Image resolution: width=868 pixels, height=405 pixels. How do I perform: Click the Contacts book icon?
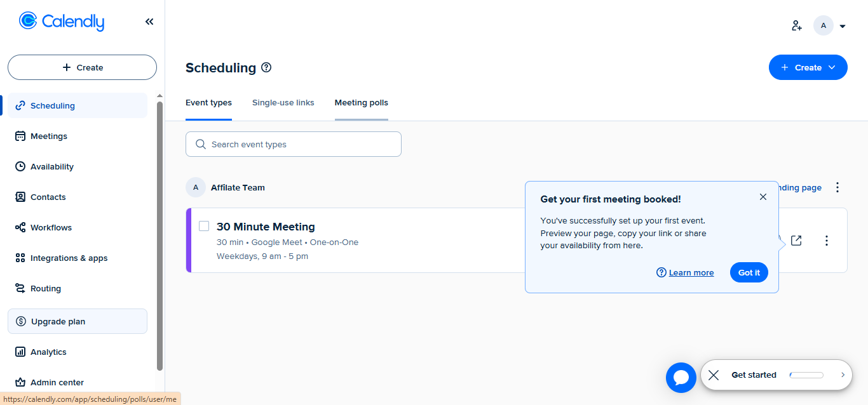[20, 197]
